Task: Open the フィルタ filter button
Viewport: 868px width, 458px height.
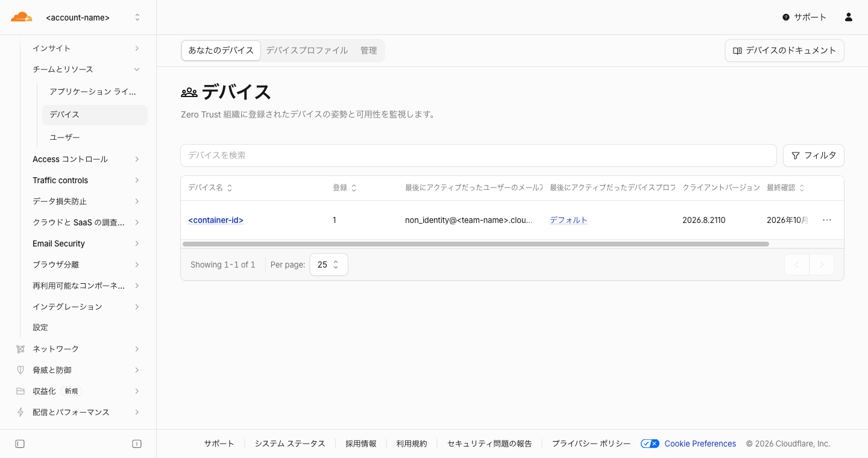Action: coord(814,155)
